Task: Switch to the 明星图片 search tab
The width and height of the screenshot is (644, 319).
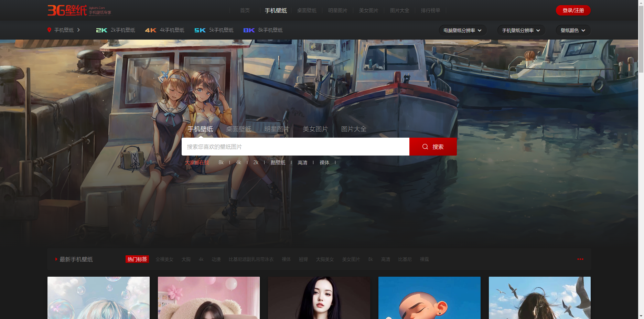Action: coord(277,129)
